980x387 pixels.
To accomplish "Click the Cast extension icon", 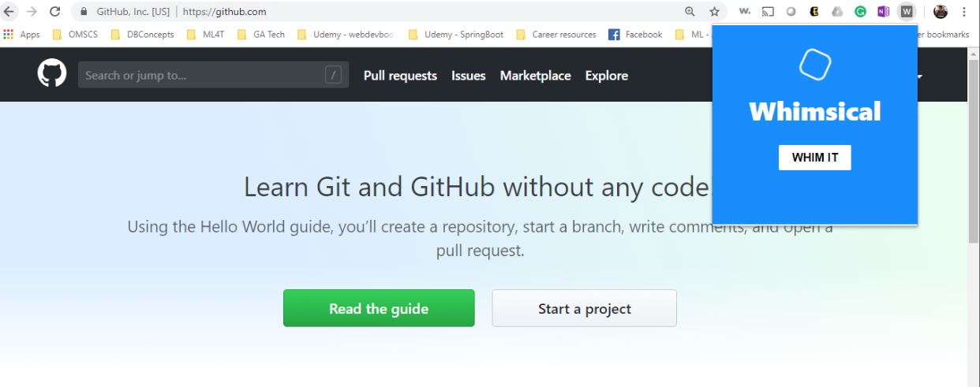I will point(768,12).
